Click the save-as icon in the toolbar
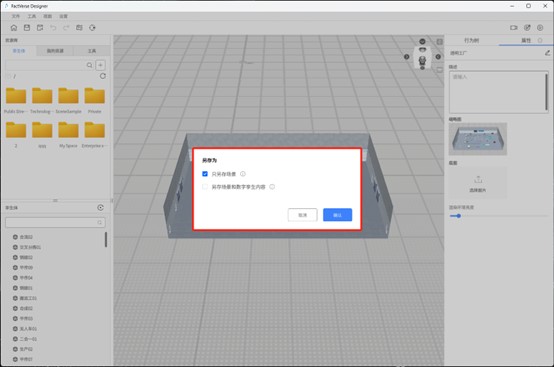 click(40, 28)
